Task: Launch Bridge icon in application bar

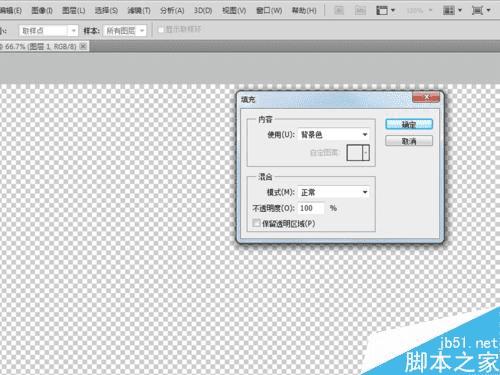Action: point(339,10)
